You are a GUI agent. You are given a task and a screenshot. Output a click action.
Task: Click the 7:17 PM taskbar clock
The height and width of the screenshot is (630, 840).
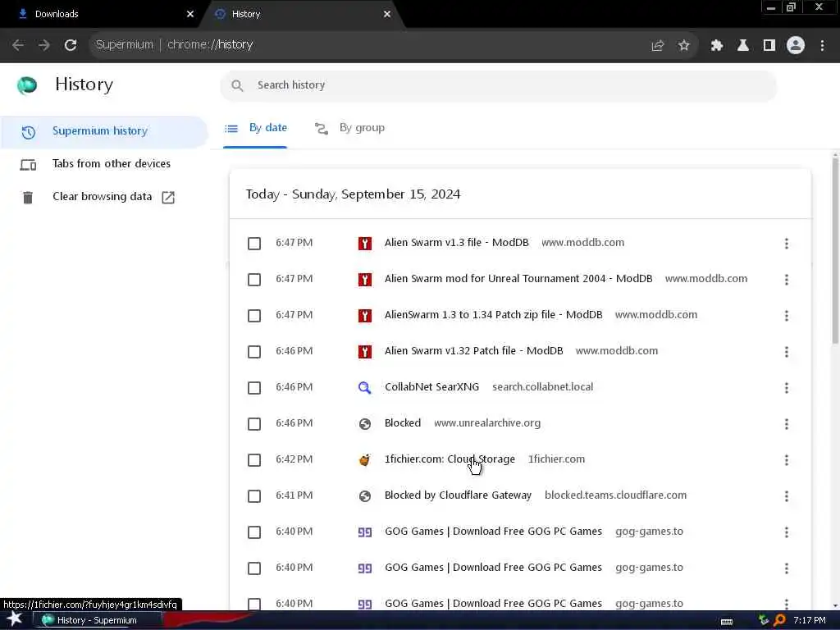point(810,620)
